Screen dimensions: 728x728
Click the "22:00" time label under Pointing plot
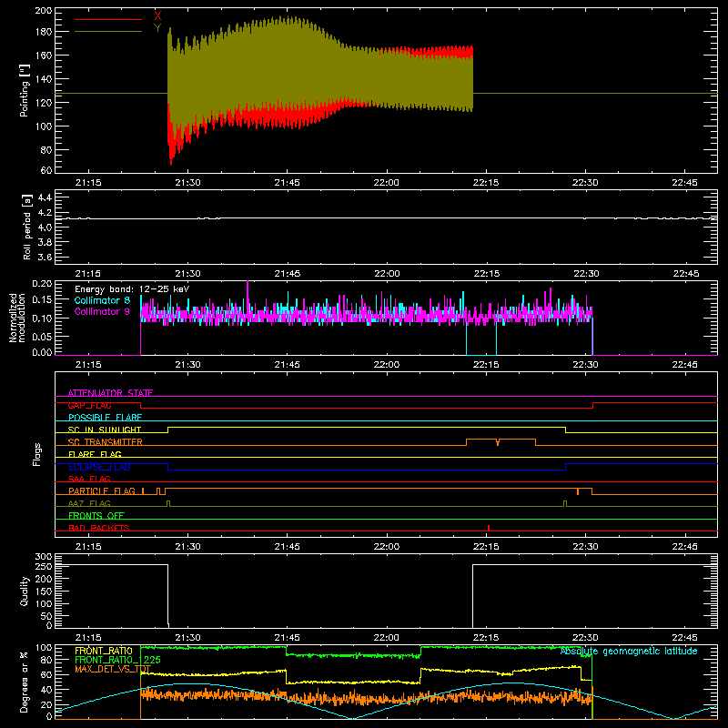pyautogui.click(x=386, y=183)
